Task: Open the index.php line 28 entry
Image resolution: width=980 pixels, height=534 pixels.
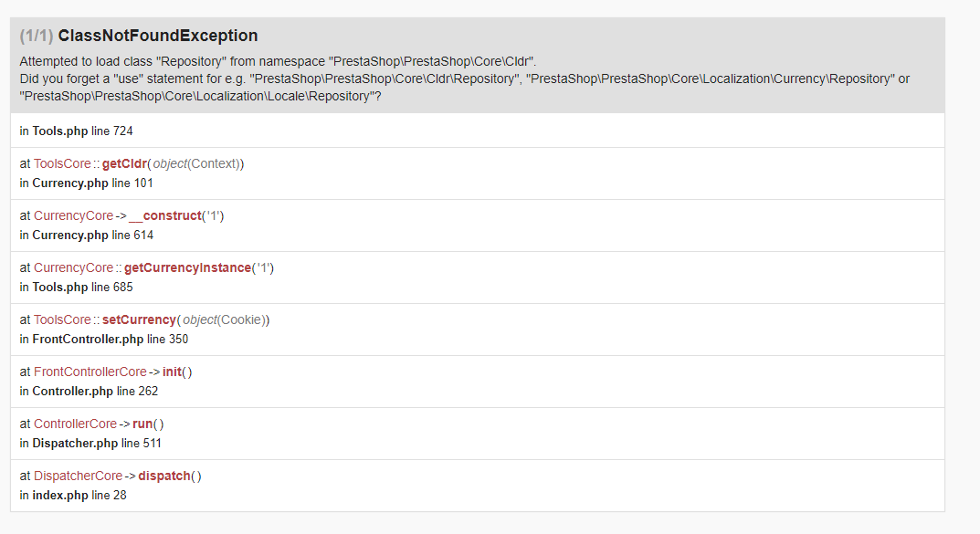Action: (73, 495)
